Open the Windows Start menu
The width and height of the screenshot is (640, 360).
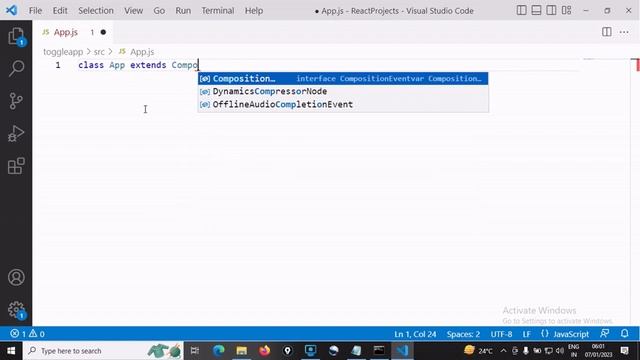pyautogui.click(x=11, y=351)
